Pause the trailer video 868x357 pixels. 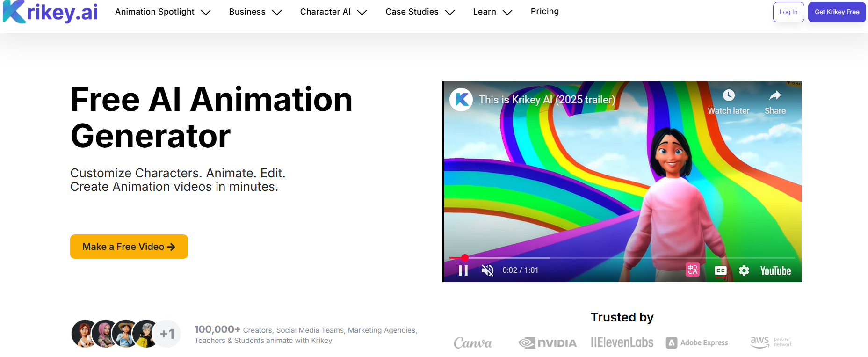click(x=463, y=270)
